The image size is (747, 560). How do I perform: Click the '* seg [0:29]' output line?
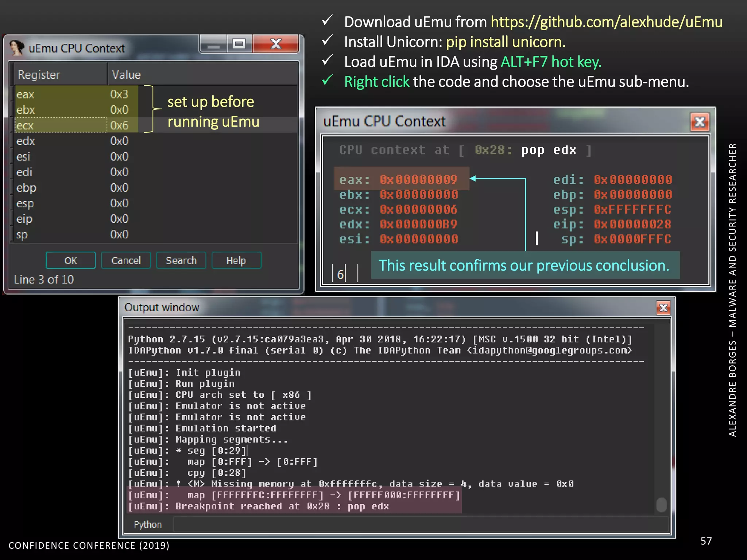click(x=187, y=451)
